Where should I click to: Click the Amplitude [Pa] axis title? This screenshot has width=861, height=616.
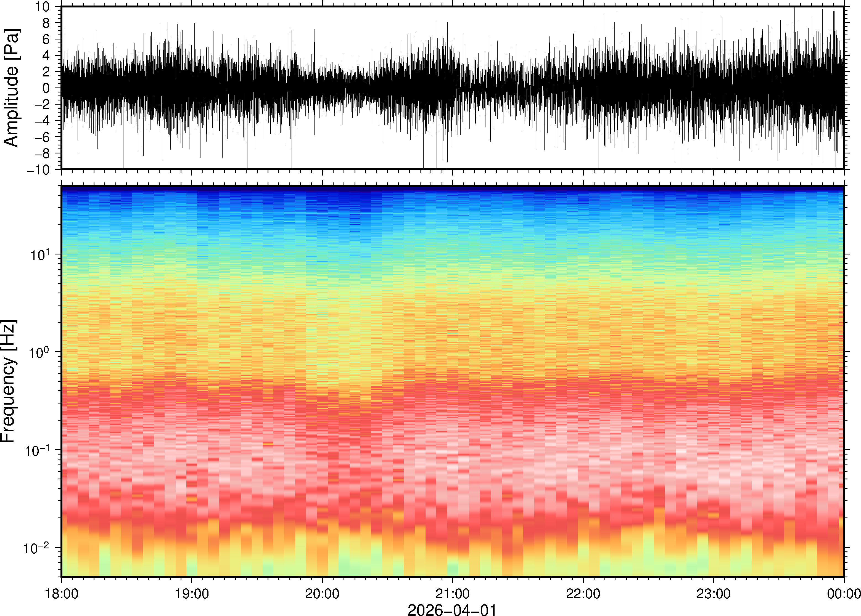click(11, 88)
